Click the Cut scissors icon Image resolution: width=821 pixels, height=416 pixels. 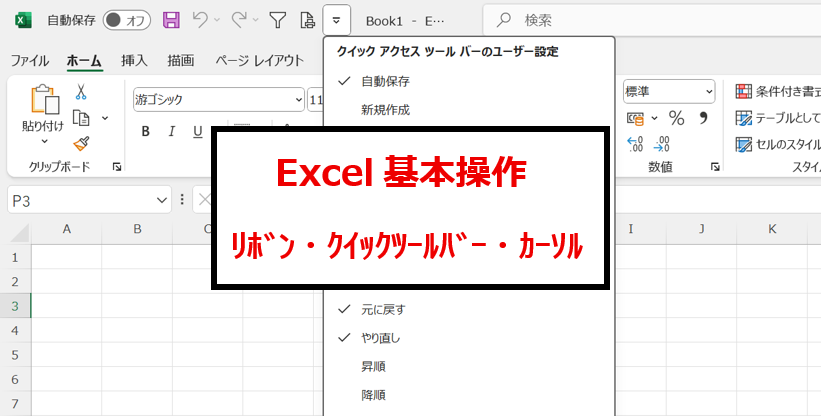coord(81,93)
